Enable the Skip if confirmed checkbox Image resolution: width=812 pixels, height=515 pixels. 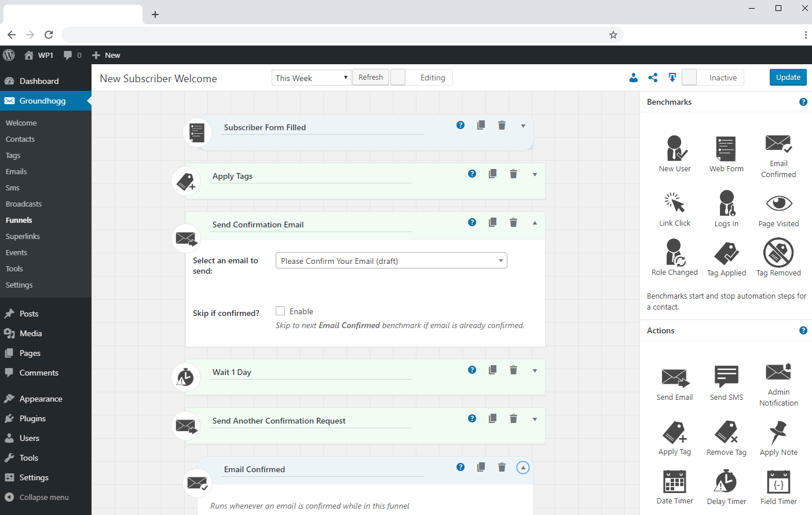(x=280, y=311)
